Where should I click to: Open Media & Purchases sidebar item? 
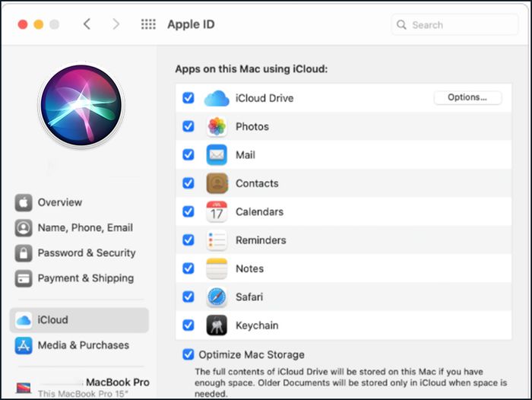pos(72,345)
